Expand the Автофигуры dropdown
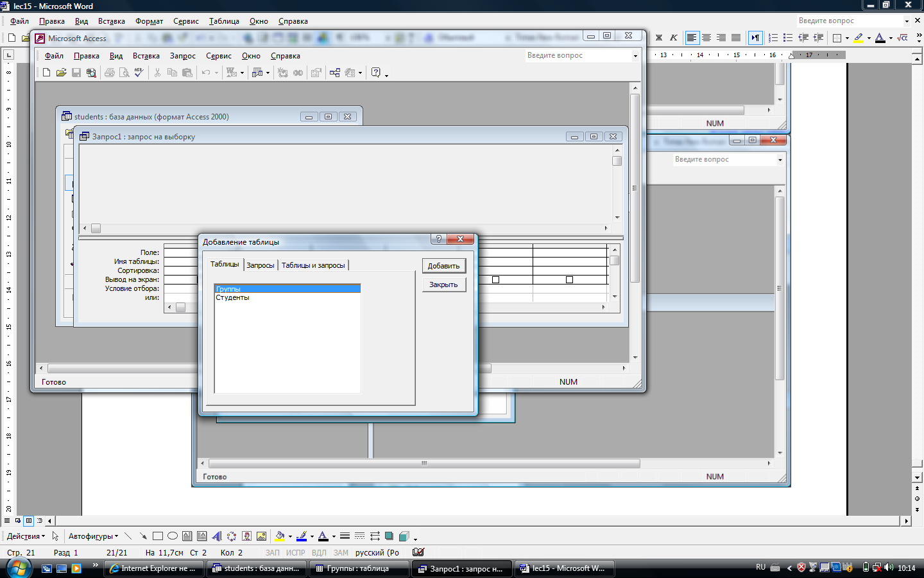The image size is (924, 578). coord(93,536)
